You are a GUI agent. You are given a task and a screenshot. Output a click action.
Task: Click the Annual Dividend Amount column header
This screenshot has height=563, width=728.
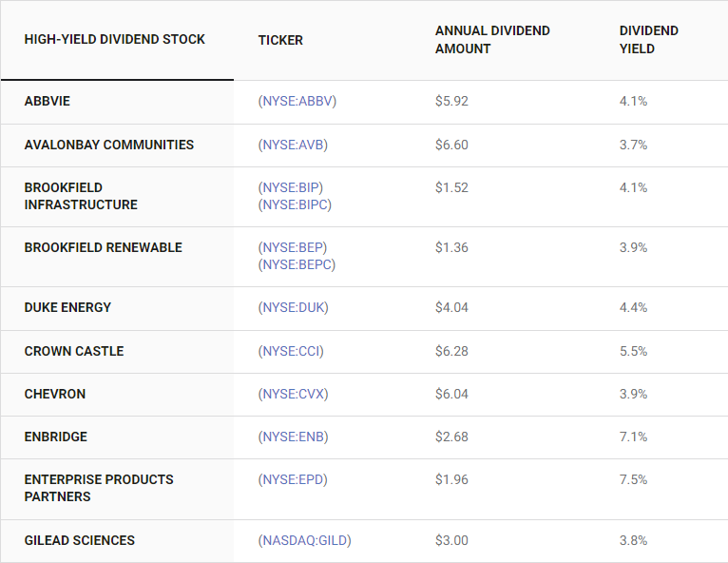[x=492, y=40]
